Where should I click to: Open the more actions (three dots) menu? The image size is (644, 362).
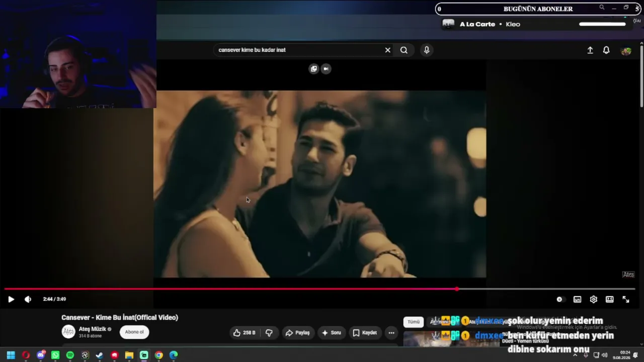point(391,333)
